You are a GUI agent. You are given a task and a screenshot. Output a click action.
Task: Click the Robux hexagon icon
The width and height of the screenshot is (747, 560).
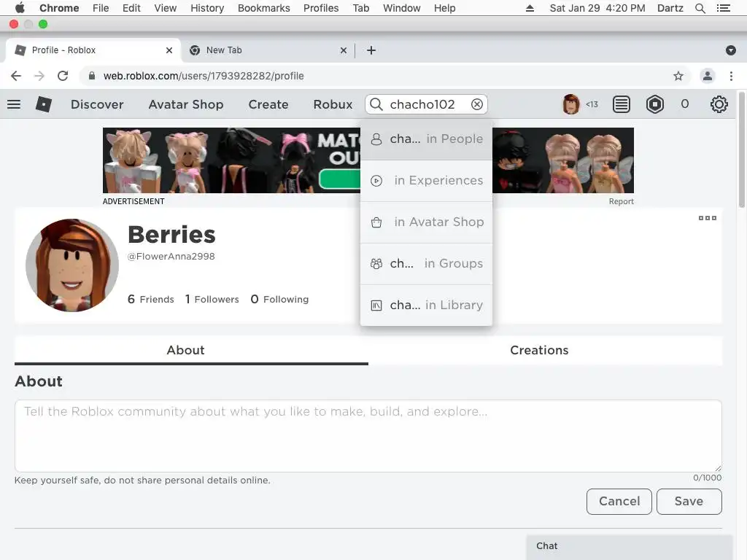click(x=655, y=104)
